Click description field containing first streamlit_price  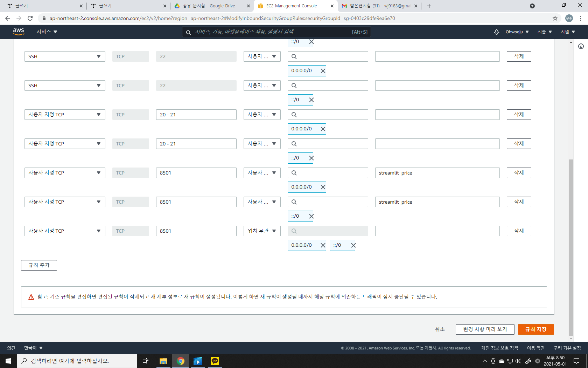pyautogui.click(x=437, y=173)
